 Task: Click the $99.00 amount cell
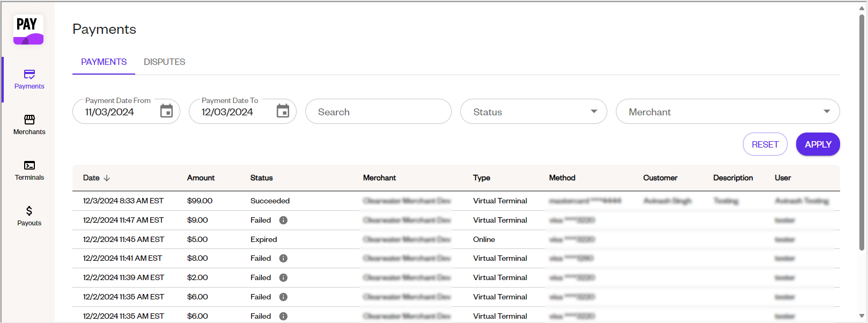coord(200,201)
